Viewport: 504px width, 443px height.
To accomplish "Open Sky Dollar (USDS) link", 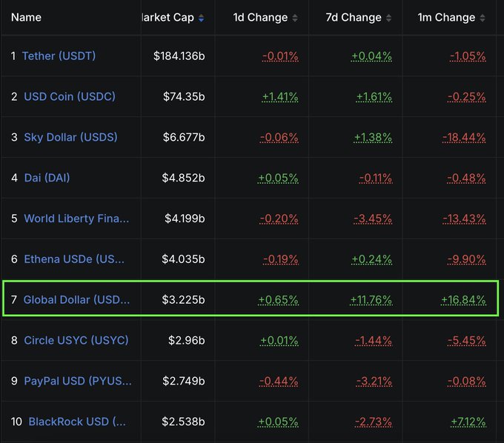I will pos(70,137).
